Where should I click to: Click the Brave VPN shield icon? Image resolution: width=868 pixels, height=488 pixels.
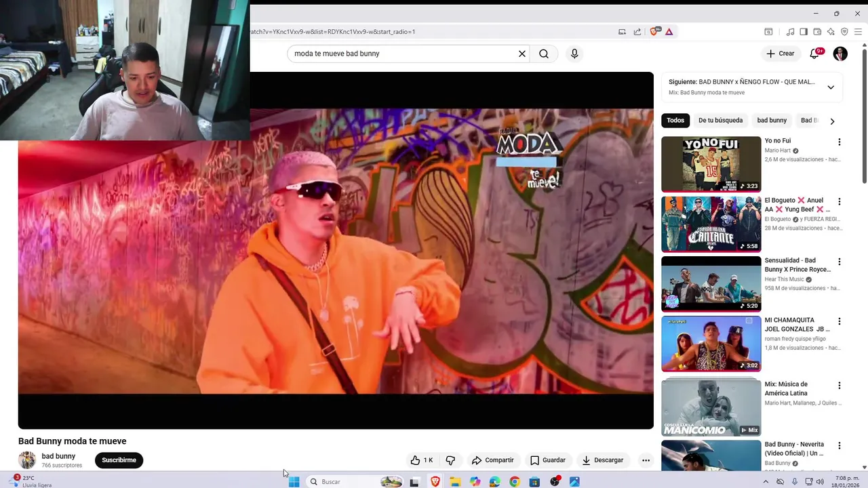[x=844, y=32]
